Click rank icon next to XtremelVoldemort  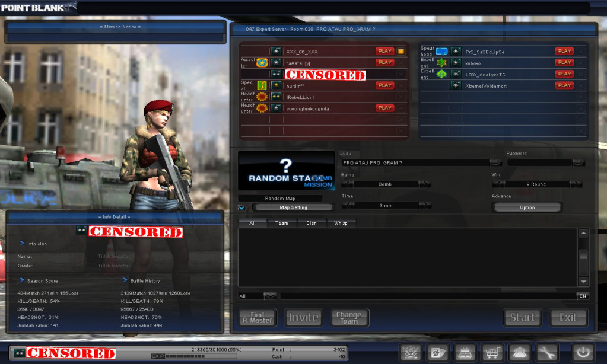[456, 85]
